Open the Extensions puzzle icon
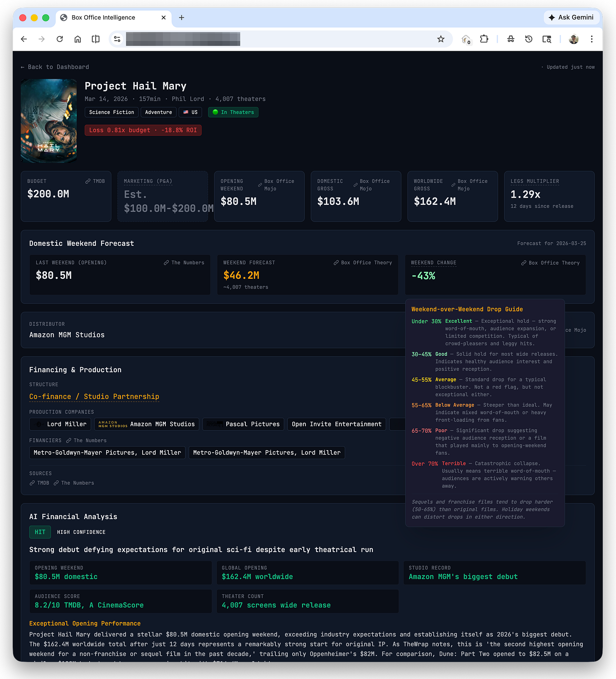Viewport: 616px width, 679px height. [x=484, y=39]
